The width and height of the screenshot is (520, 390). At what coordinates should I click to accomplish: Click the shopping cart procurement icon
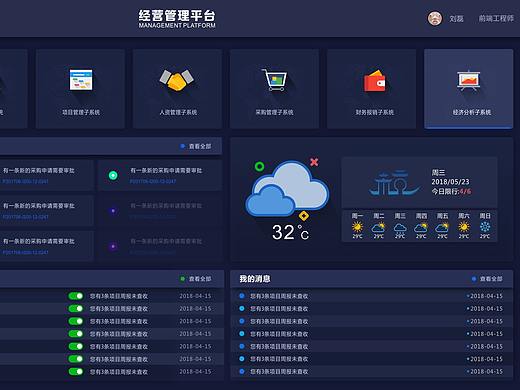(275, 79)
